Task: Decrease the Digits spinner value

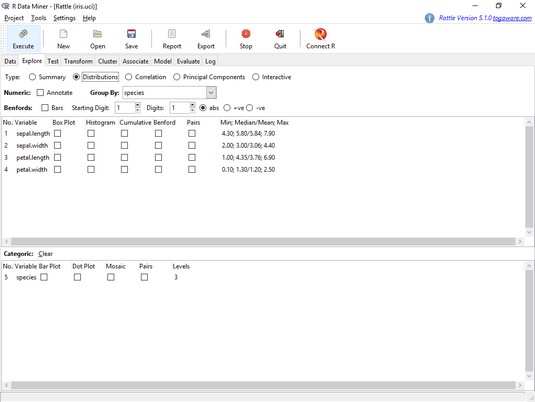Action: click(192, 110)
